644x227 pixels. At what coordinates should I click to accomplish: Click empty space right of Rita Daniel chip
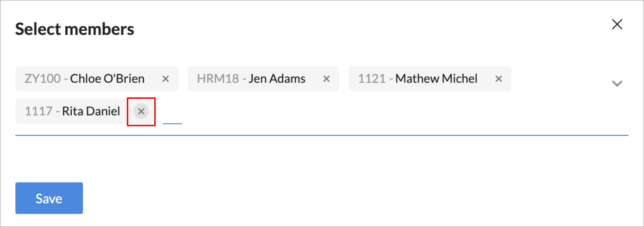click(x=361, y=112)
